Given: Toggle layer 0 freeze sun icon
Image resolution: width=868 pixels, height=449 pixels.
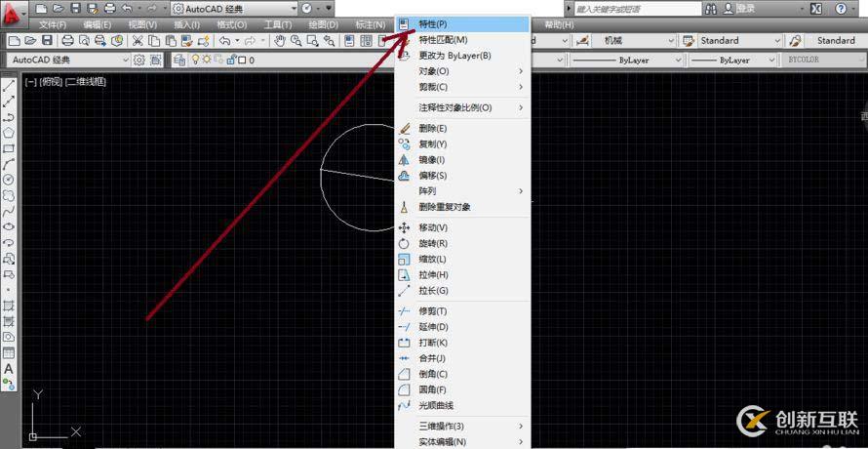Looking at the screenshot, I should 206,60.
